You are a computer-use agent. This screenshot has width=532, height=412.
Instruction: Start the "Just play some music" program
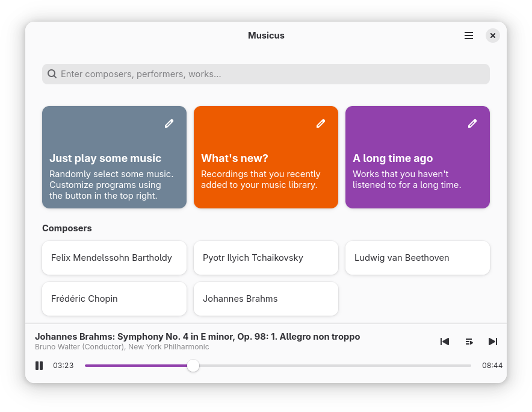(114, 169)
